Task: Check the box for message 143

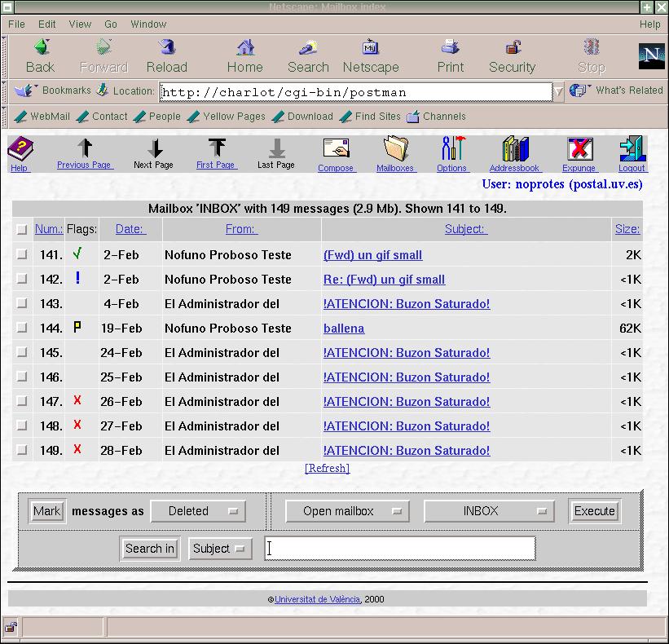Action: click(x=22, y=303)
